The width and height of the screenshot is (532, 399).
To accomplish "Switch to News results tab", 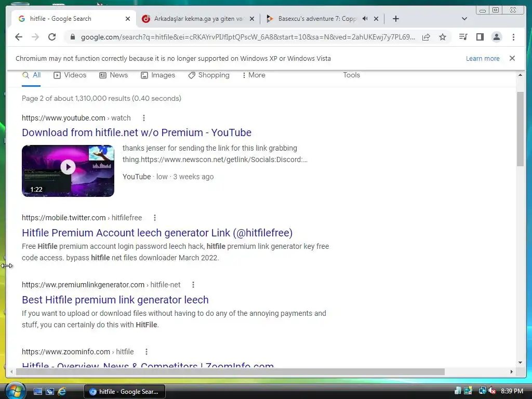I will pyautogui.click(x=113, y=75).
